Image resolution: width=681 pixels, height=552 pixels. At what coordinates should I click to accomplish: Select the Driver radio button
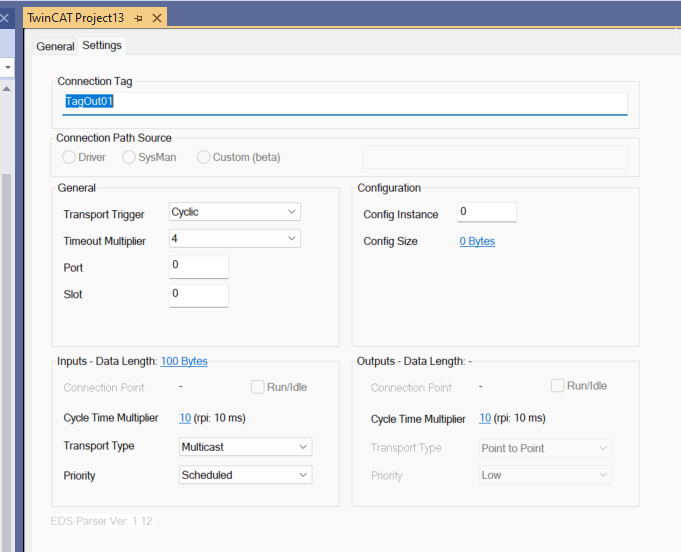click(69, 157)
